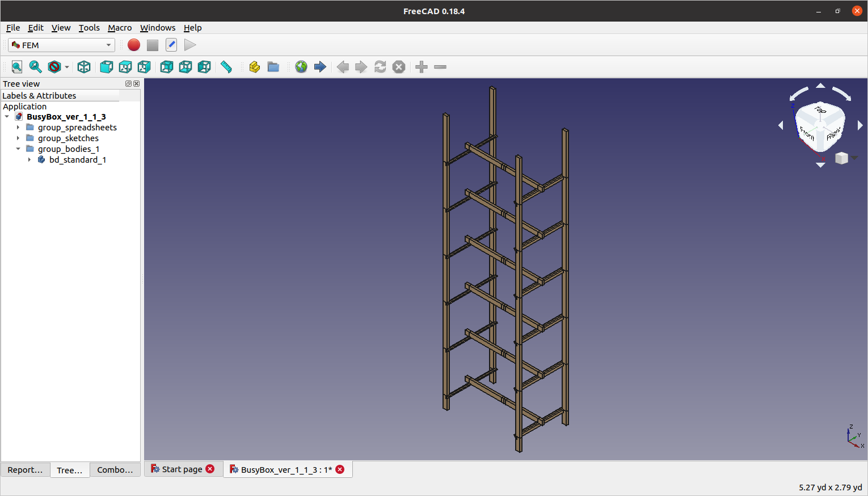Switch to Isometric view
The width and height of the screenshot is (868, 496).
(x=84, y=67)
